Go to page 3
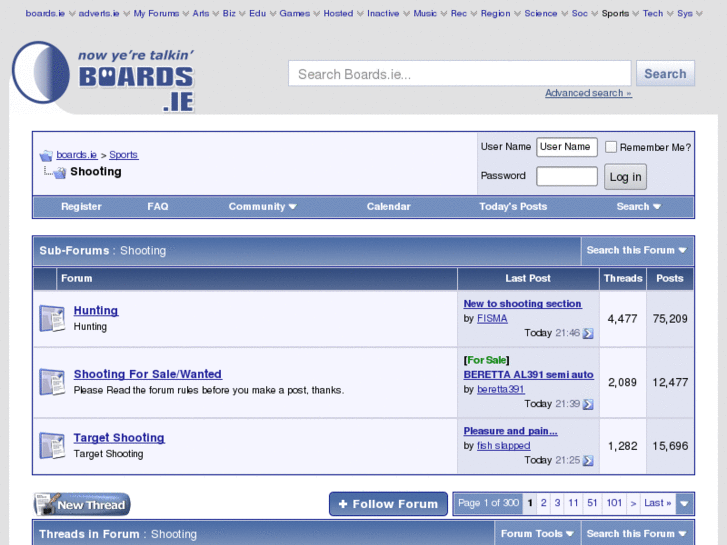The width and height of the screenshot is (727, 545). (x=557, y=503)
